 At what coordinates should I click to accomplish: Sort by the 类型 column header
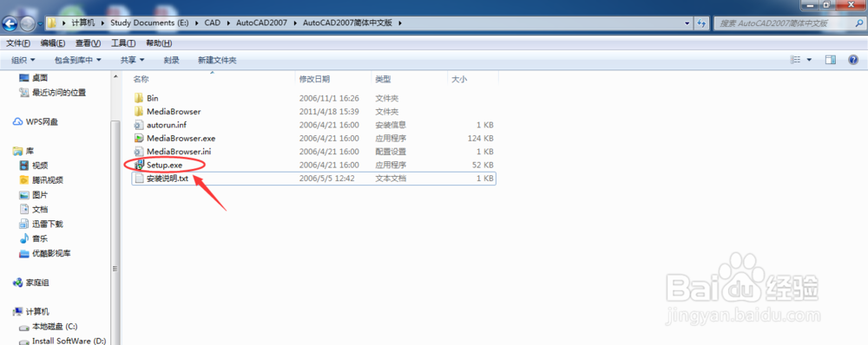383,79
